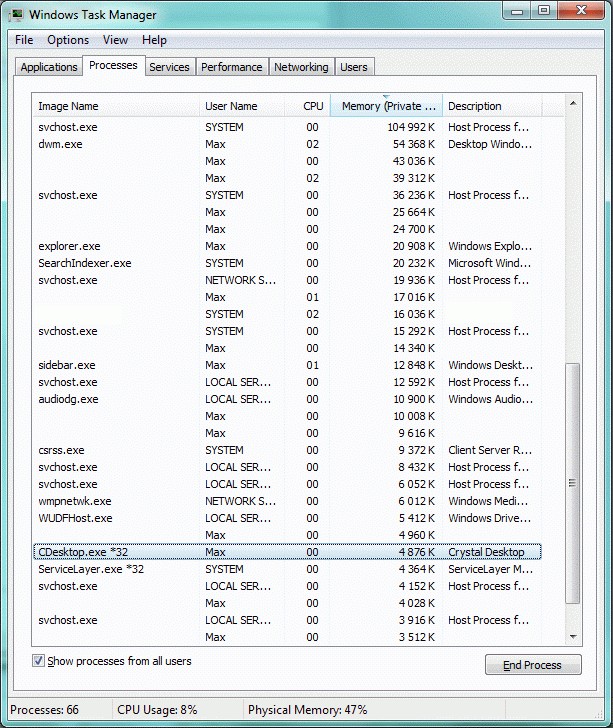Switch to the Services tab
Screen dimensions: 613x728
pyautogui.click(x=170, y=67)
